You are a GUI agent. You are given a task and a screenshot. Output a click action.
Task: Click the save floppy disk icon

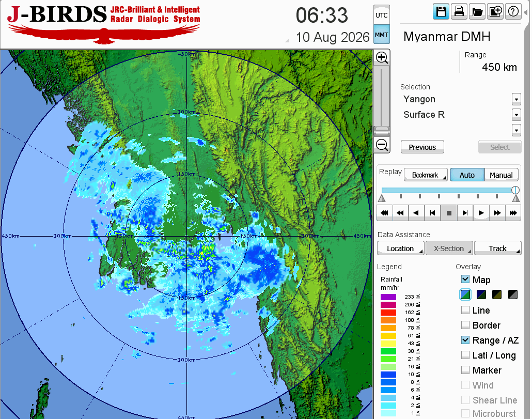click(x=441, y=12)
